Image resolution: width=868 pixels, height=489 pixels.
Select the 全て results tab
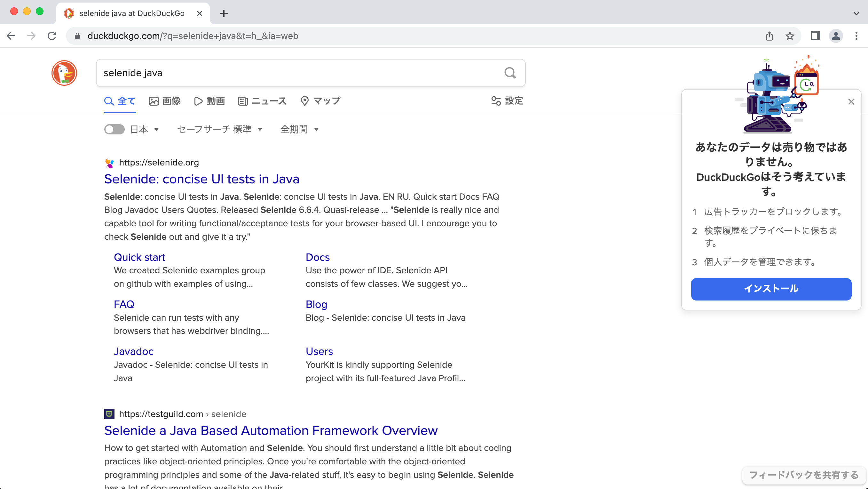(x=120, y=101)
